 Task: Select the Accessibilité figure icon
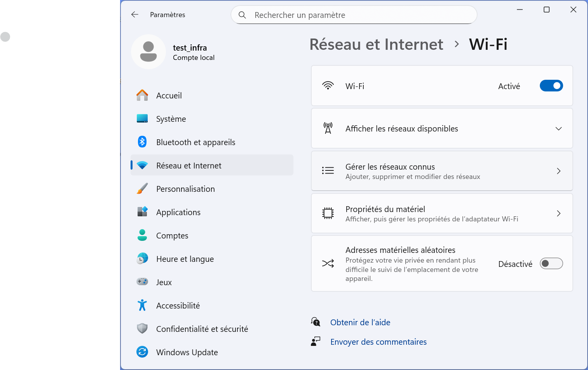142,305
